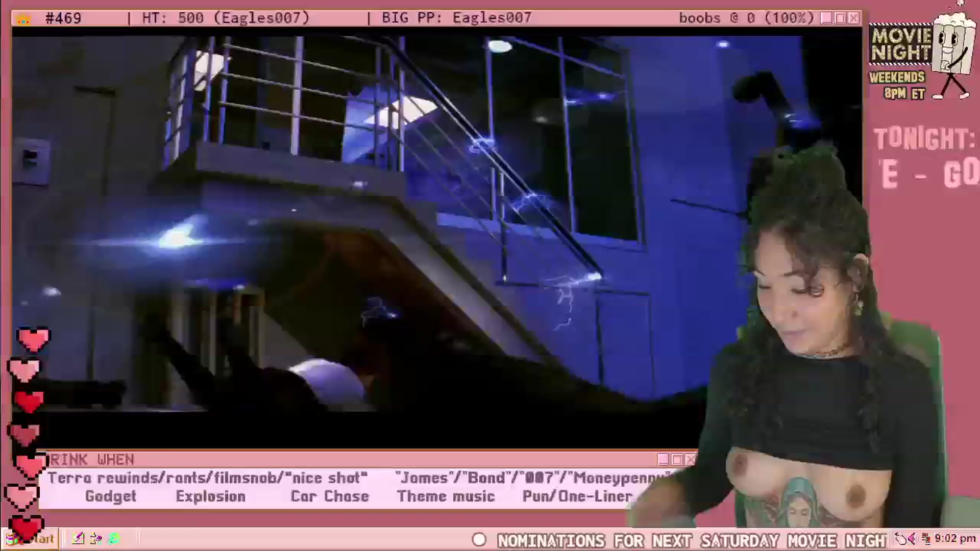
Task: Click the 'WEEKENDS 8PM ET' text
Action: coord(897,85)
